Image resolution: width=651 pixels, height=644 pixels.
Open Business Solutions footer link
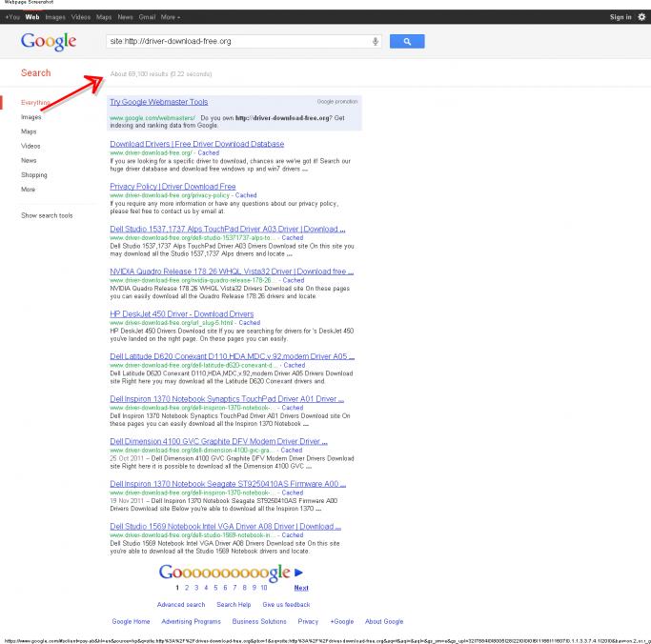pyautogui.click(x=259, y=621)
